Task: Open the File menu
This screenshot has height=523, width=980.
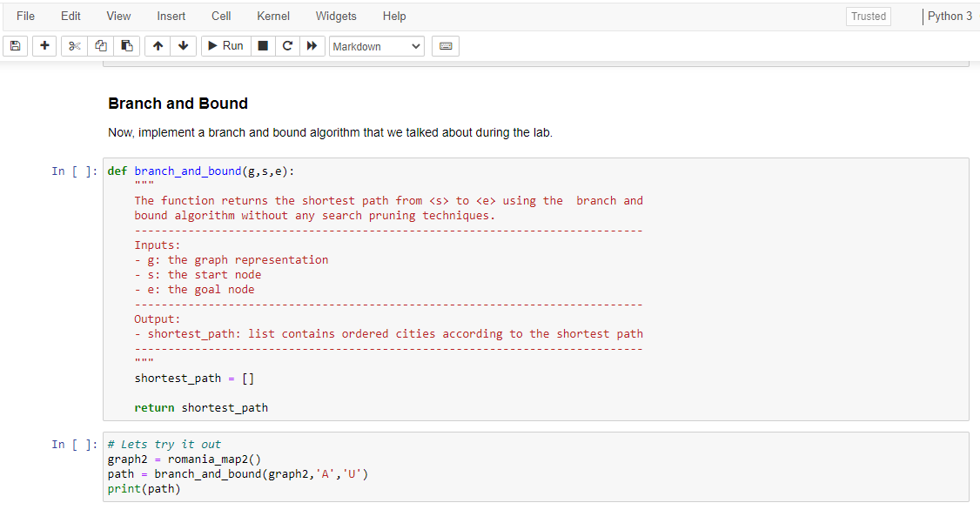Action: pos(25,16)
